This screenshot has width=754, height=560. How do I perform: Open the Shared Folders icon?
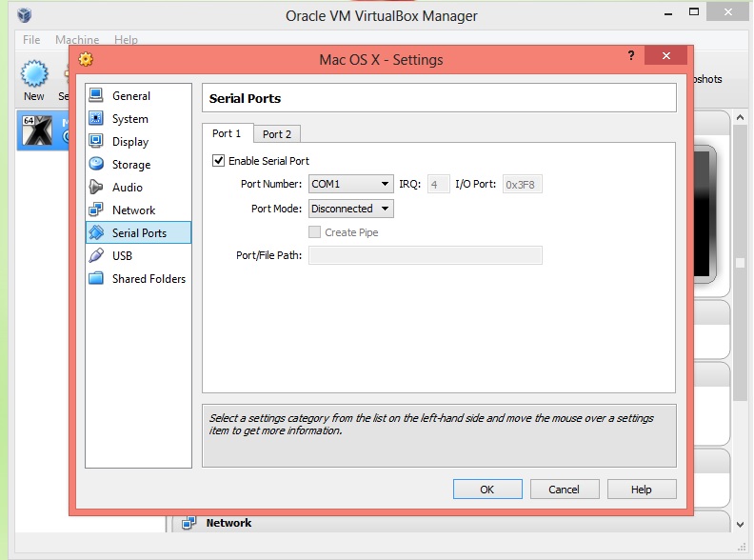click(x=96, y=279)
